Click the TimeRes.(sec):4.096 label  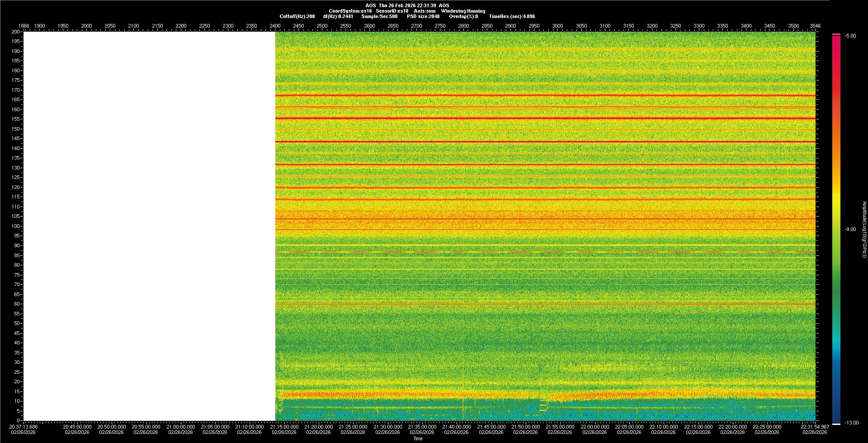[x=512, y=16]
